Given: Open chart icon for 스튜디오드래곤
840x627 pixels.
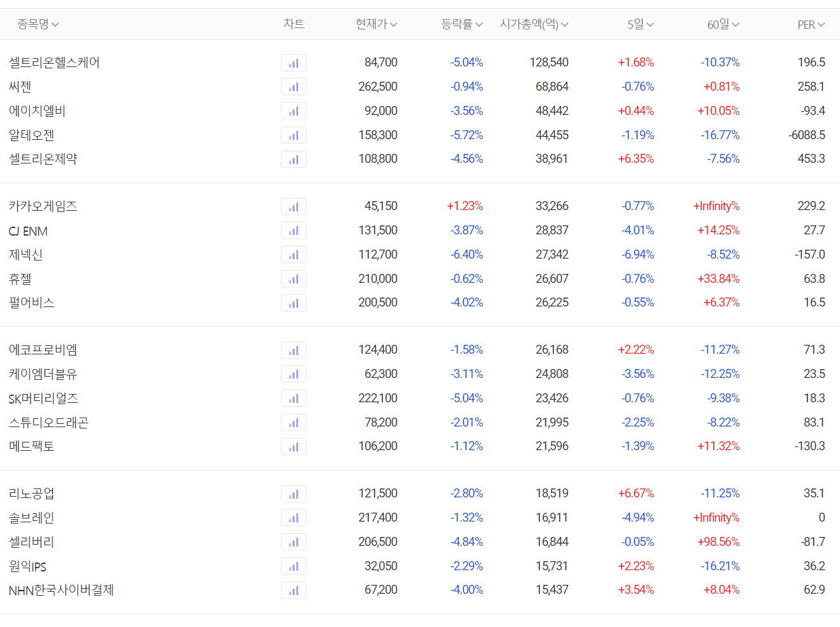Looking at the screenshot, I should (x=294, y=423).
